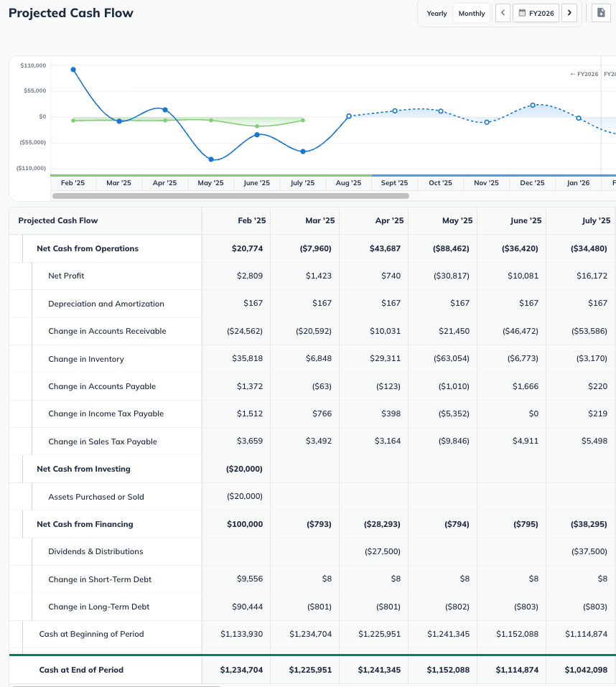Select the May '25 chart data point

pyautogui.click(x=211, y=159)
